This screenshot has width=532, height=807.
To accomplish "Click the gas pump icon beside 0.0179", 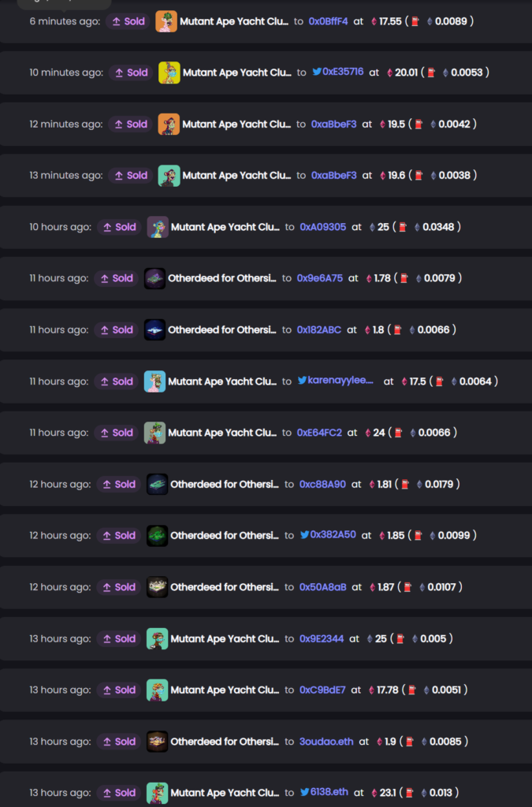I will click(x=404, y=484).
